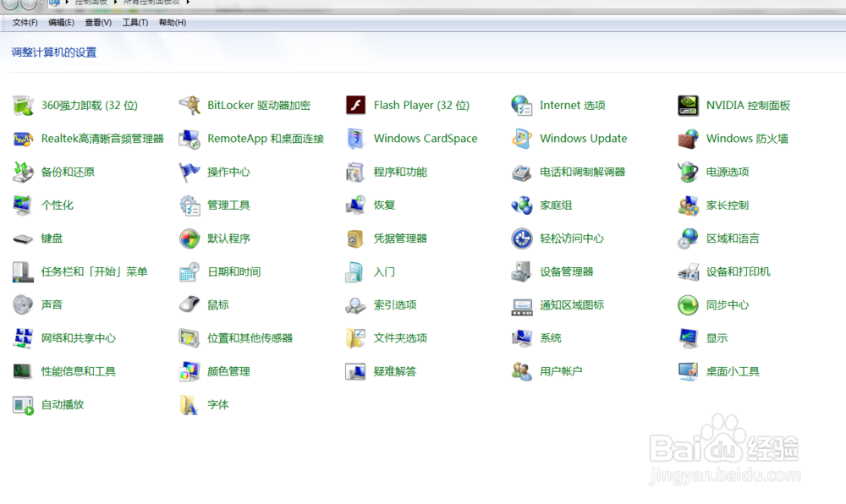The height and width of the screenshot is (504, 846).
Task: Open 声音 settings
Action: click(x=51, y=304)
